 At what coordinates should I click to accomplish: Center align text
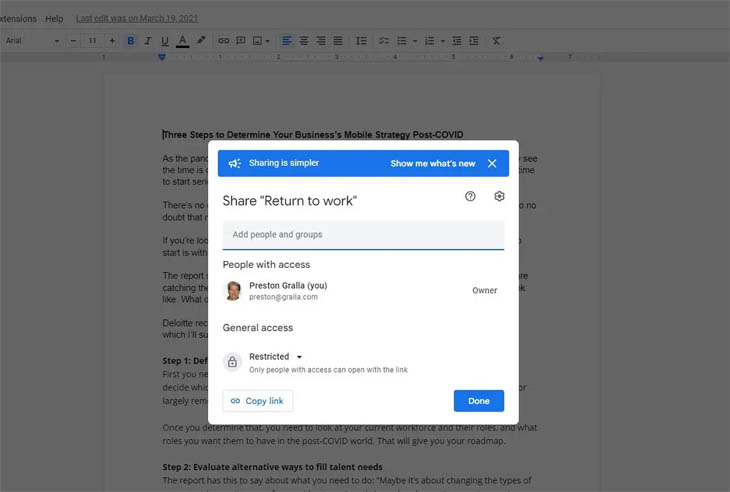tap(304, 41)
